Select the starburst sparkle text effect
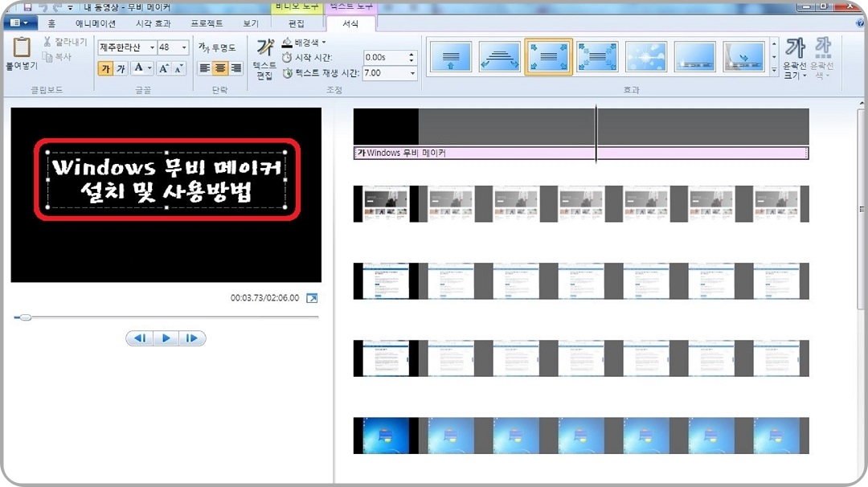Image resolution: width=868 pixels, height=487 pixels. 646,56
